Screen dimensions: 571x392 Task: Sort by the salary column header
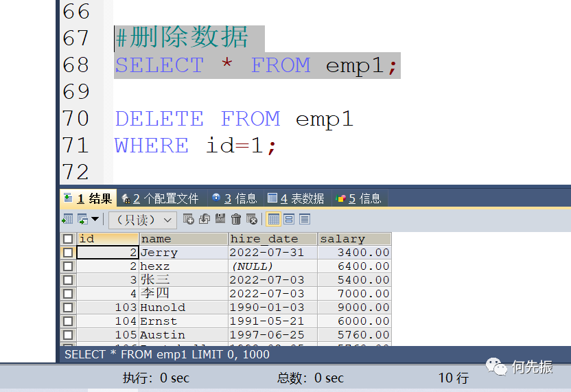355,239
